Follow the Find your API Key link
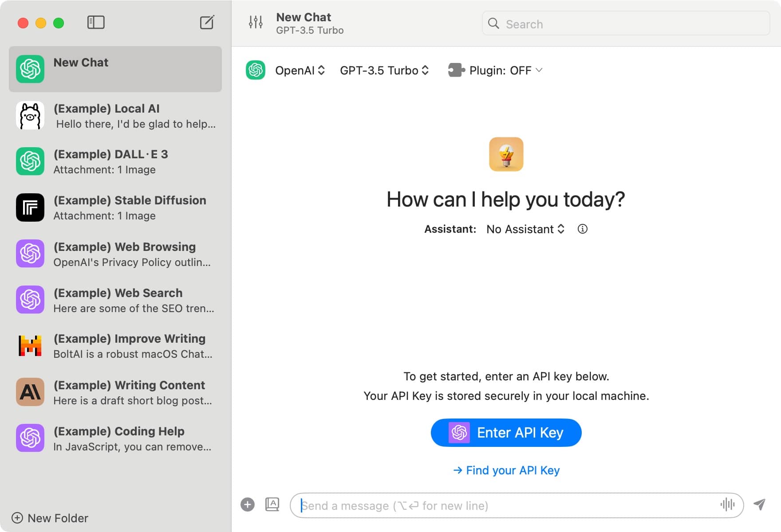This screenshot has width=781, height=532. pyautogui.click(x=506, y=470)
